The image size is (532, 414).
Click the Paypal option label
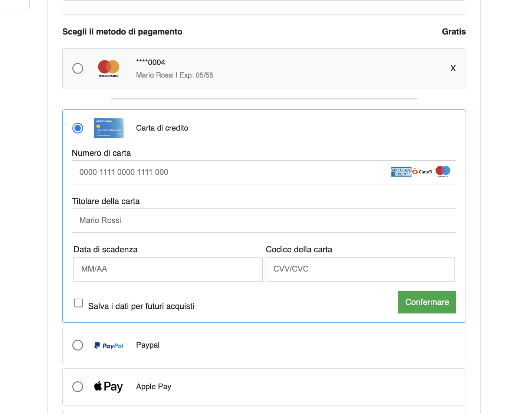point(148,345)
